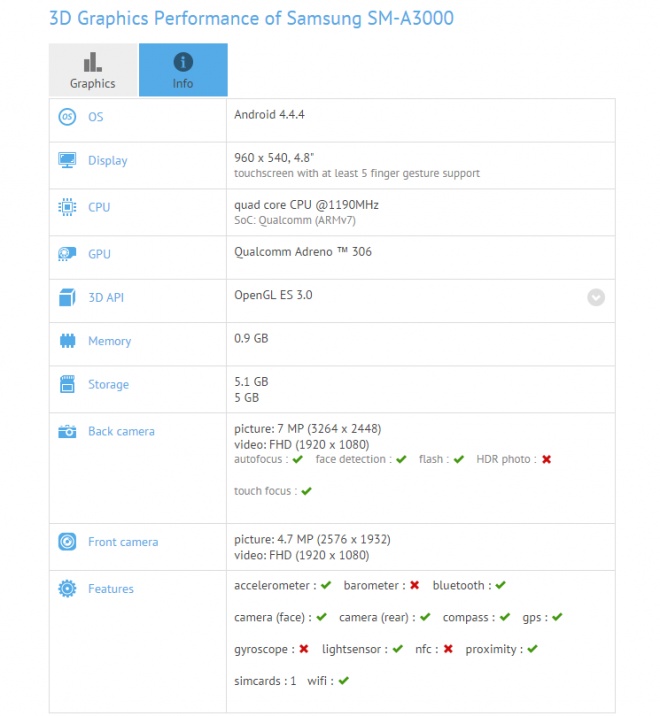Click the Memory chip icon

coord(68,341)
